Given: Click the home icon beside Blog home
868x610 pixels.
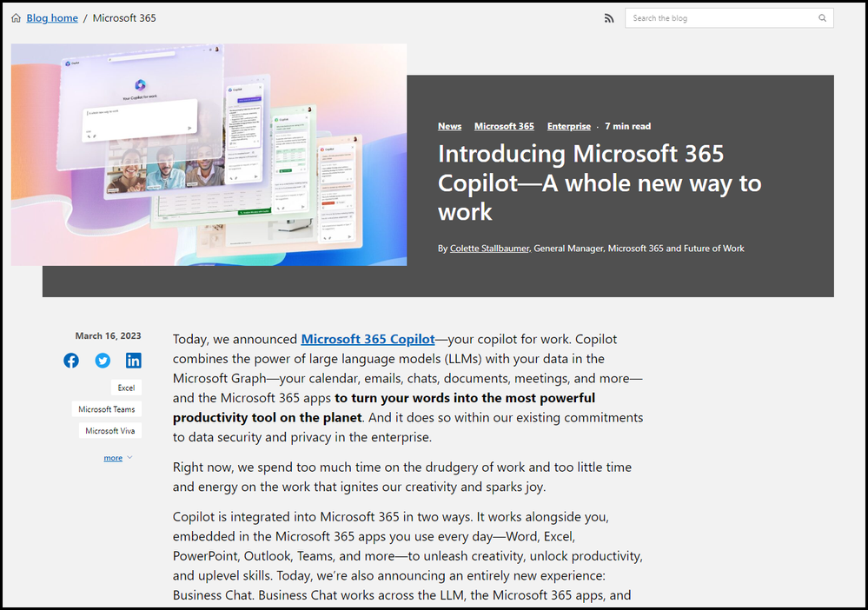Looking at the screenshot, I should (16, 17).
